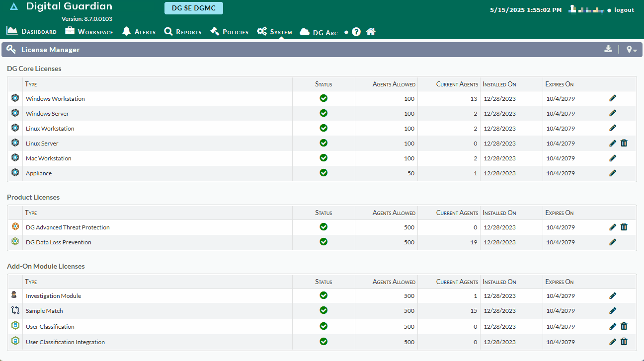This screenshot has height=361, width=644.
Task: Open the help question mark icon
Action: pos(356,31)
